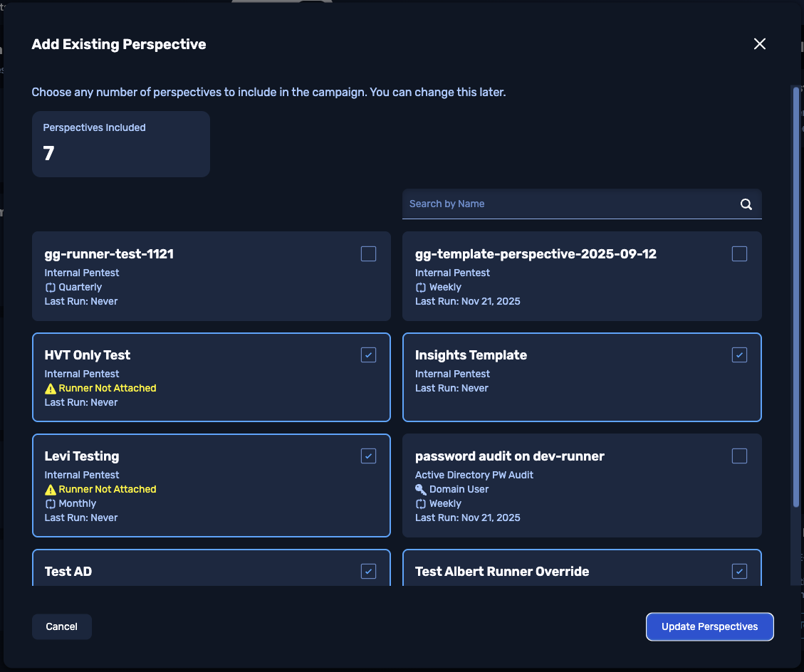Uncheck the Insights Template checkbox

(x=739, y=355)
